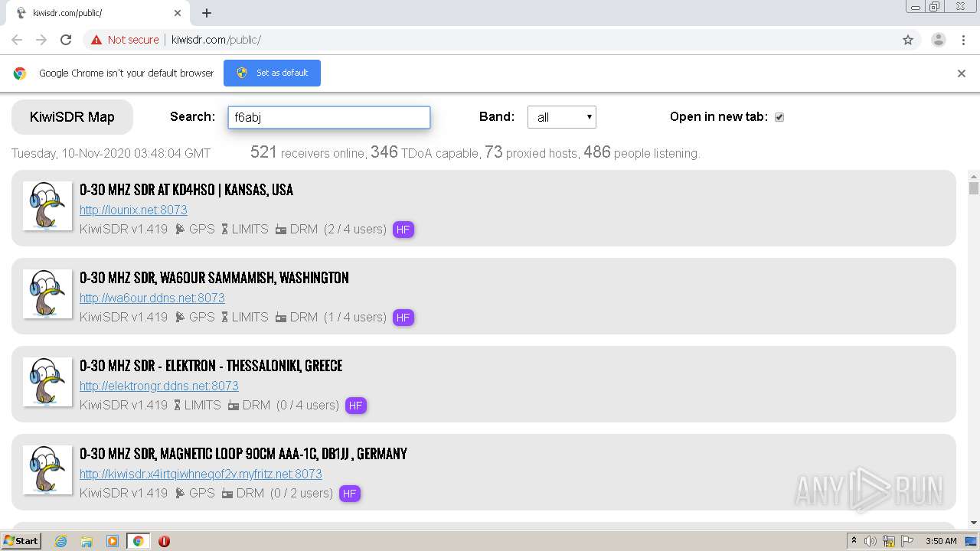Open the media player taskbar icon
The height and width of the screenshot is (551, 980).
(113, 541)
